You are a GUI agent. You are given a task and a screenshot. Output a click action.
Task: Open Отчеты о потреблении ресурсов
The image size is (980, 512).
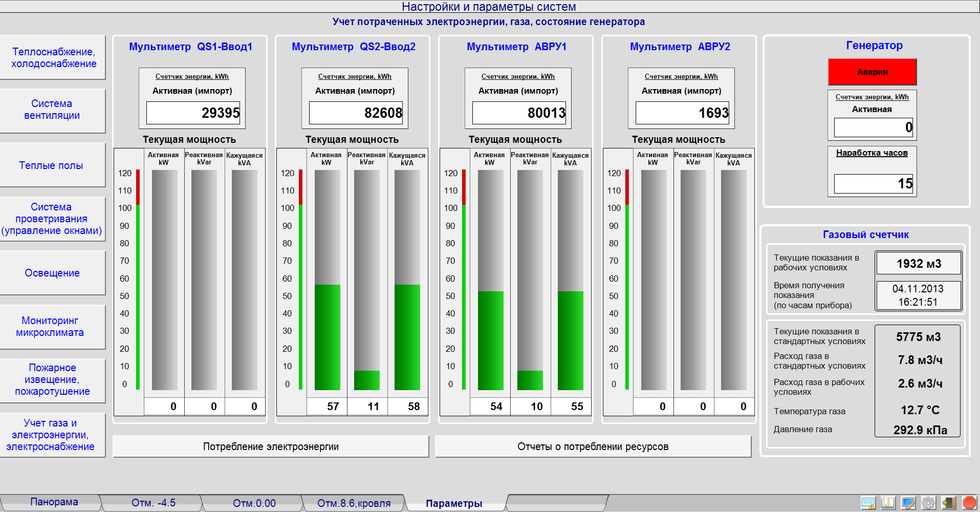point(593,446)
